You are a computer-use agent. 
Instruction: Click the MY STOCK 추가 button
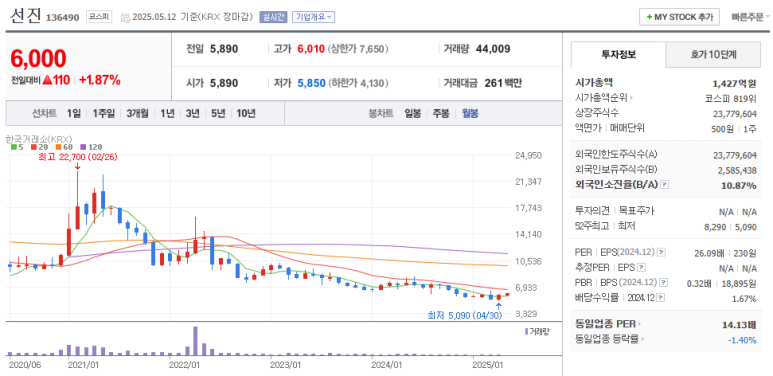[x=679, y=17]
